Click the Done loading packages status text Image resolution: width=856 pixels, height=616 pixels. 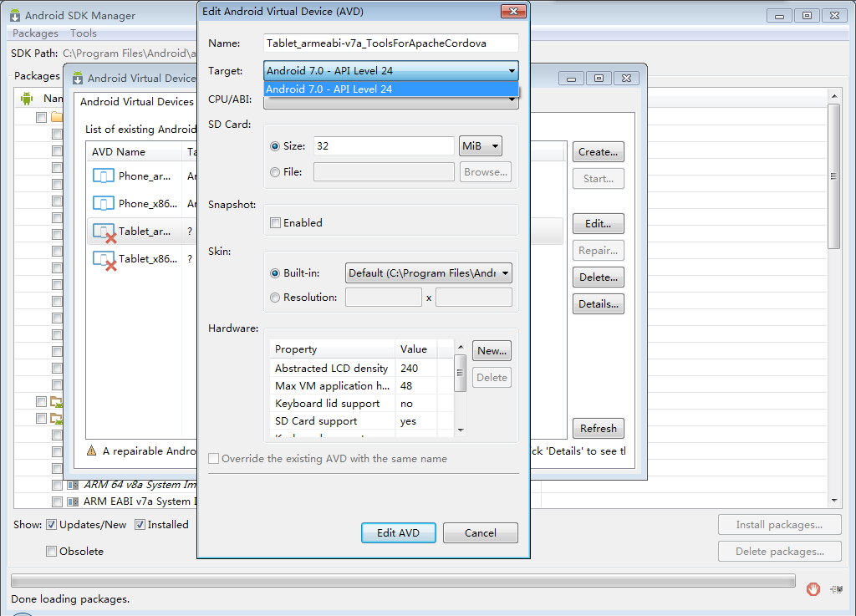(x=70, y=599)
